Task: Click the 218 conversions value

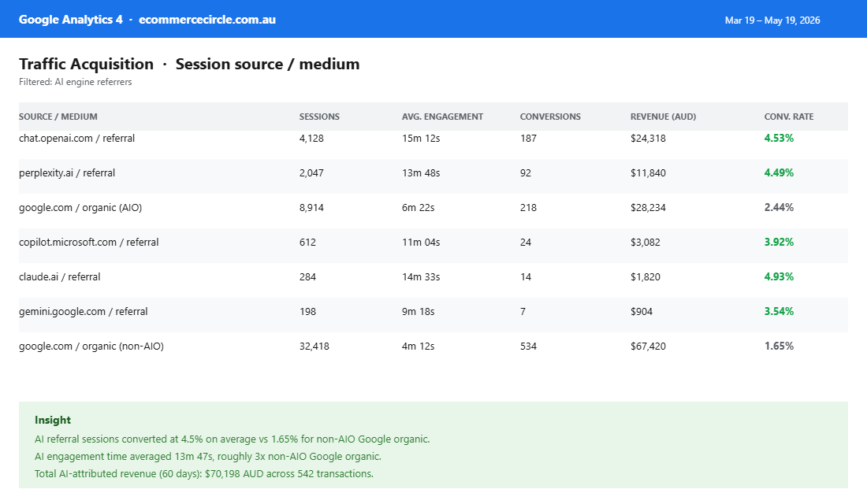Action: 528,208
